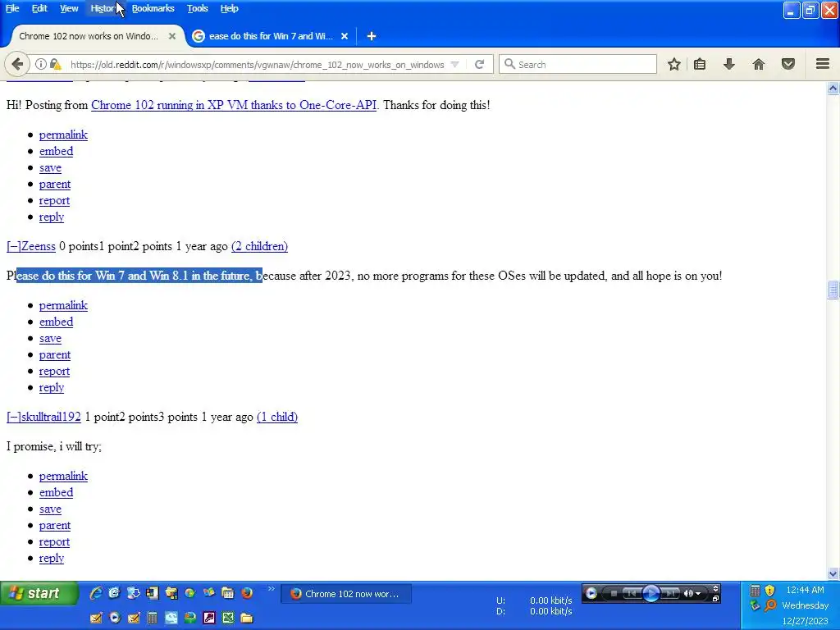Viewport: 840px width, 630px height.
Task: Go to the home page icon
Action: pyautogui.click(x=759, y=64)
